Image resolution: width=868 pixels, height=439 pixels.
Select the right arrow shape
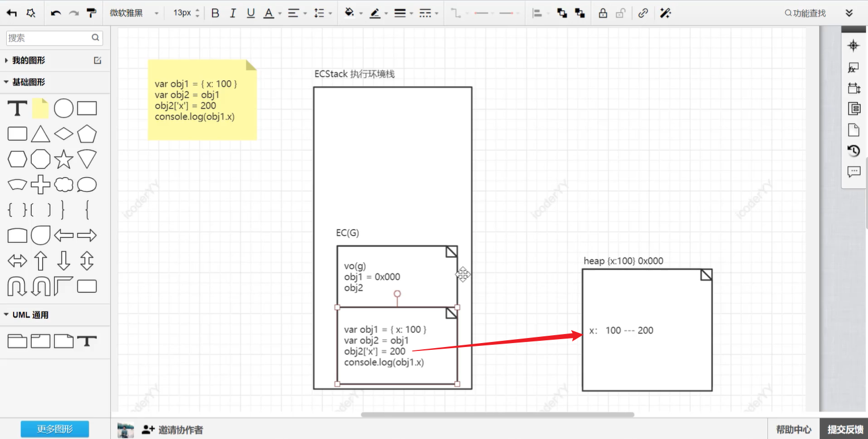coord(87,235)
